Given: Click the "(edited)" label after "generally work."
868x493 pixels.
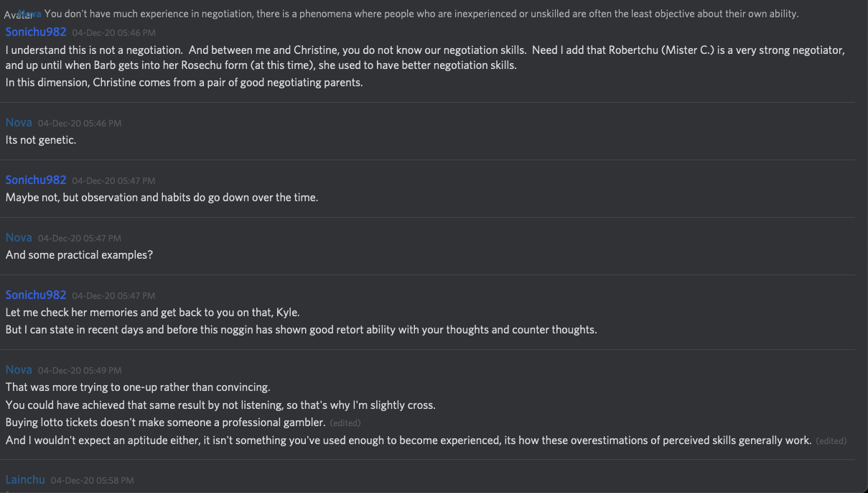Looking at the screenshot, I should point(831,441).
